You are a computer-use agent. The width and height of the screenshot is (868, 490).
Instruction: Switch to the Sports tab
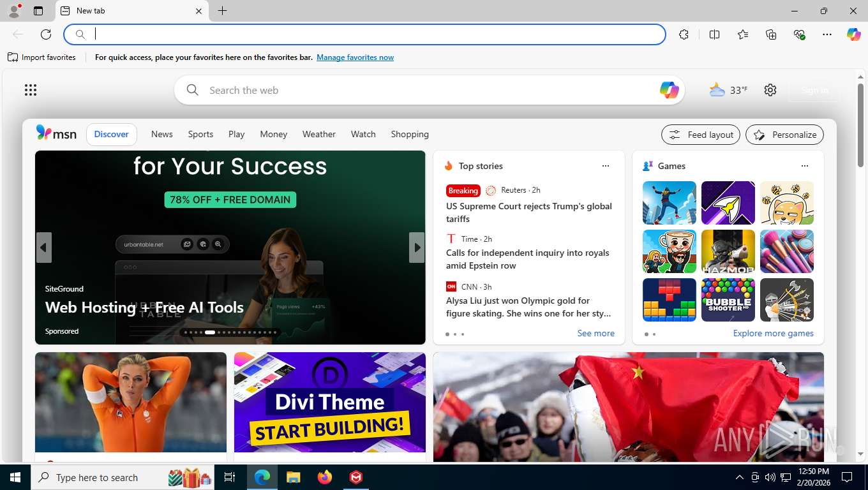click(x=200, y=134)
